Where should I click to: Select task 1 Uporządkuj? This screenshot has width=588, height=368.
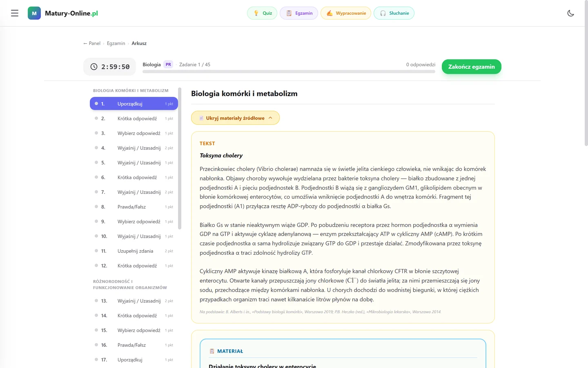[134, 103]
